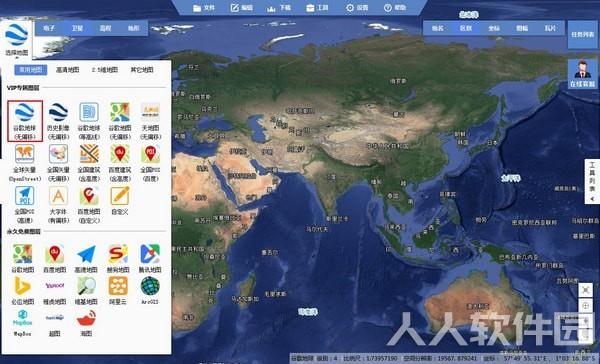Expand the tool list side panel arrow
The image size is (600, 364).
(592, 199)
